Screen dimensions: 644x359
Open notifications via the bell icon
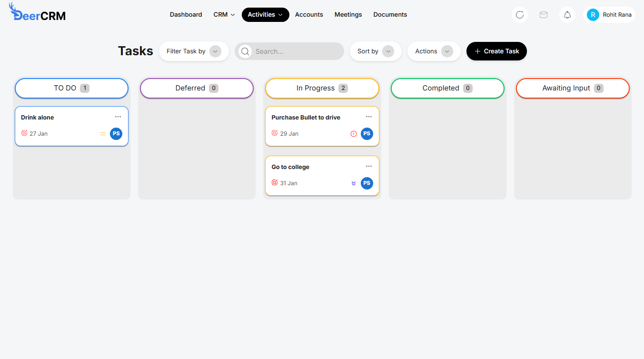click(x=567, y=15)
